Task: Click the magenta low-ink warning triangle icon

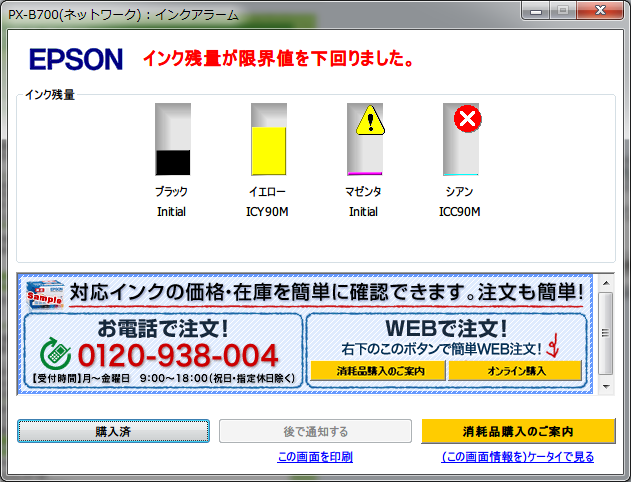Action: 370,120
